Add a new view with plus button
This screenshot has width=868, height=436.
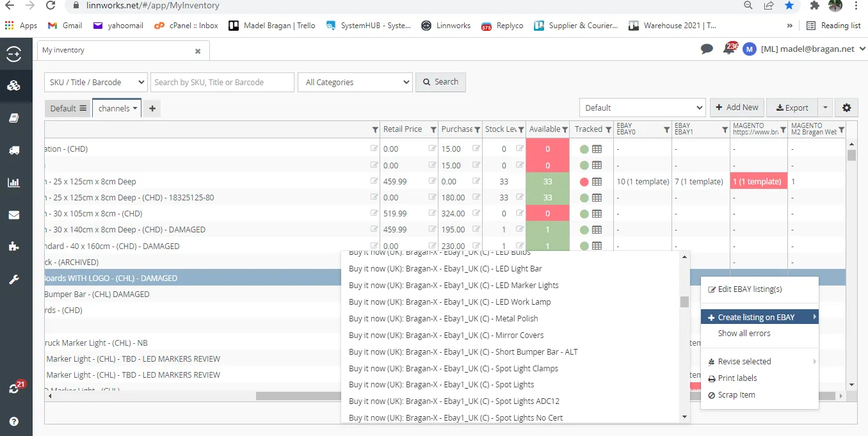point(152,108)
